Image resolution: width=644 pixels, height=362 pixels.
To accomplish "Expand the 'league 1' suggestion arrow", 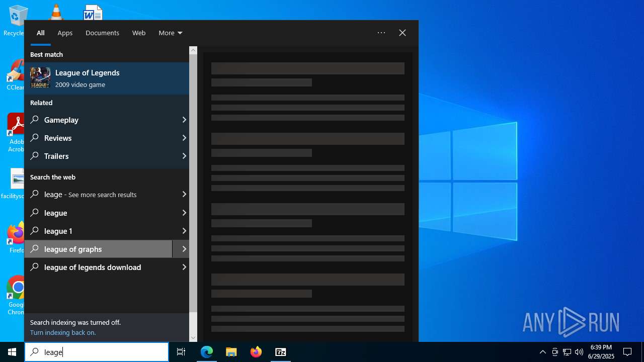I will [184, 231].
